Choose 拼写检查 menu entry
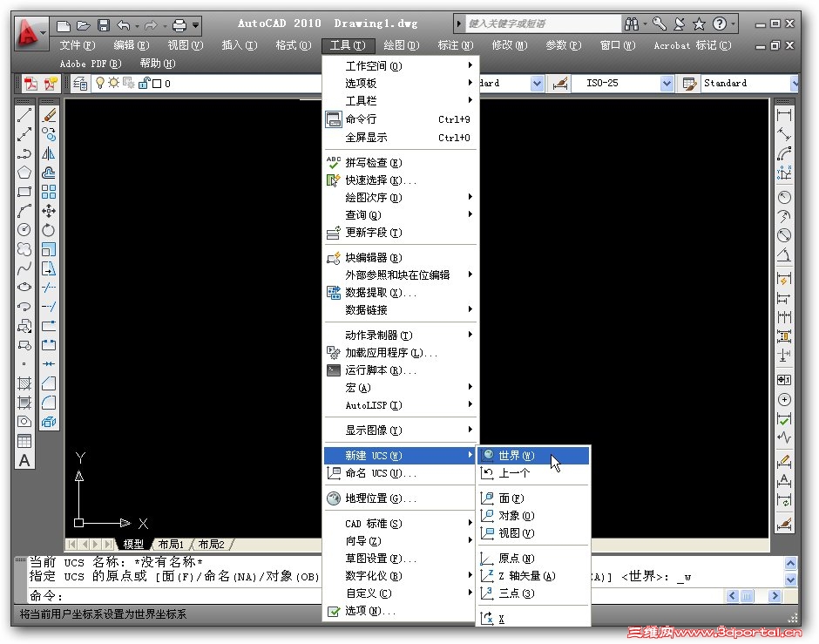The image size is (819, 644). click(401, 162)
